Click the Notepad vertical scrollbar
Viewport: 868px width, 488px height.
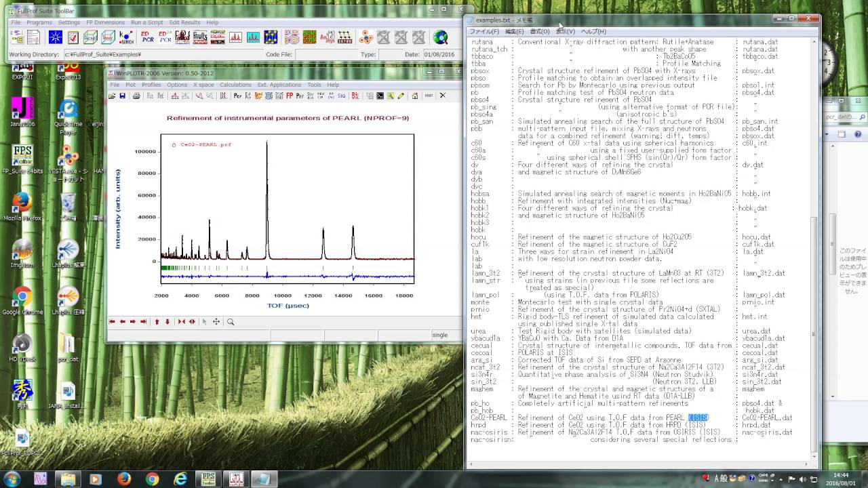[x=814, y=247]
